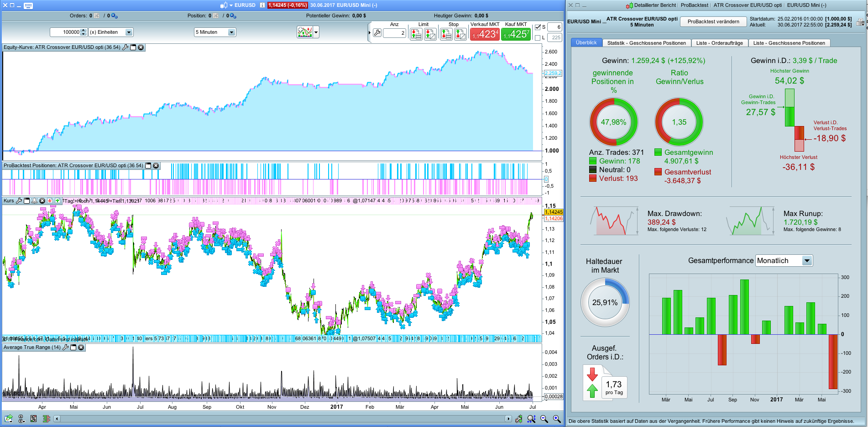Click the red Verkauf MKT sell button

[485, 34]
